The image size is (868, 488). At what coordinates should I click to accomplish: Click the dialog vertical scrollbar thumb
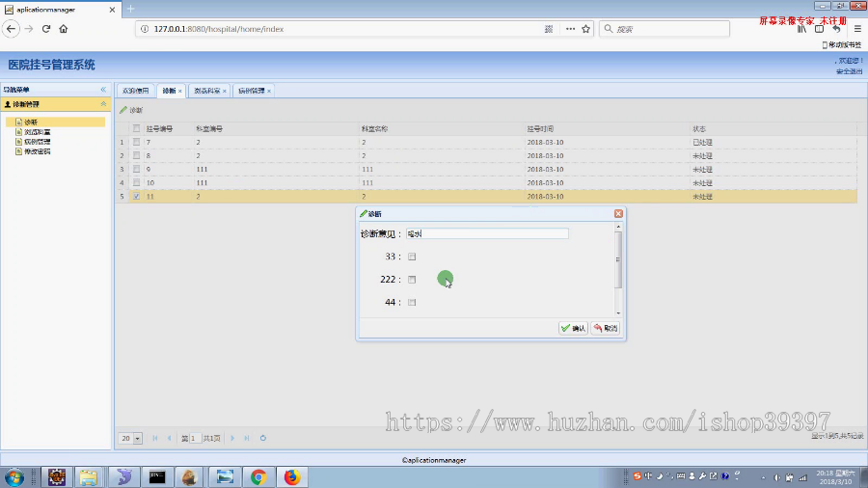click(x=618, y=259)
